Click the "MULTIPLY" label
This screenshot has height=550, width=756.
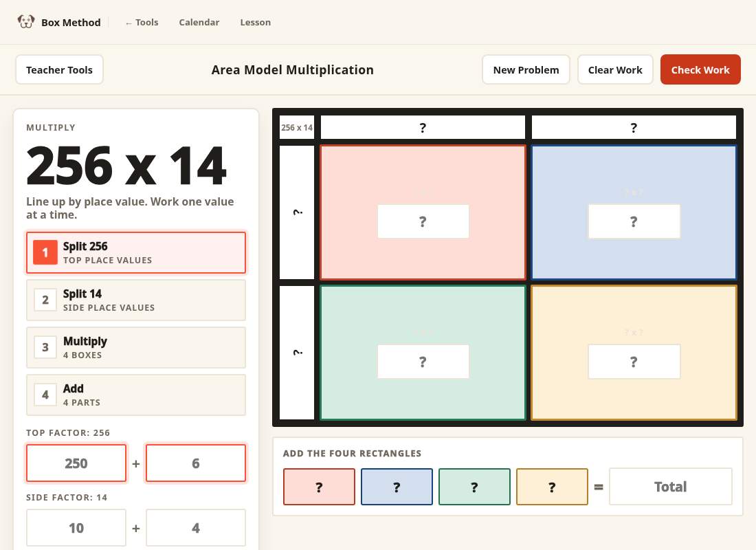point(51,128)
